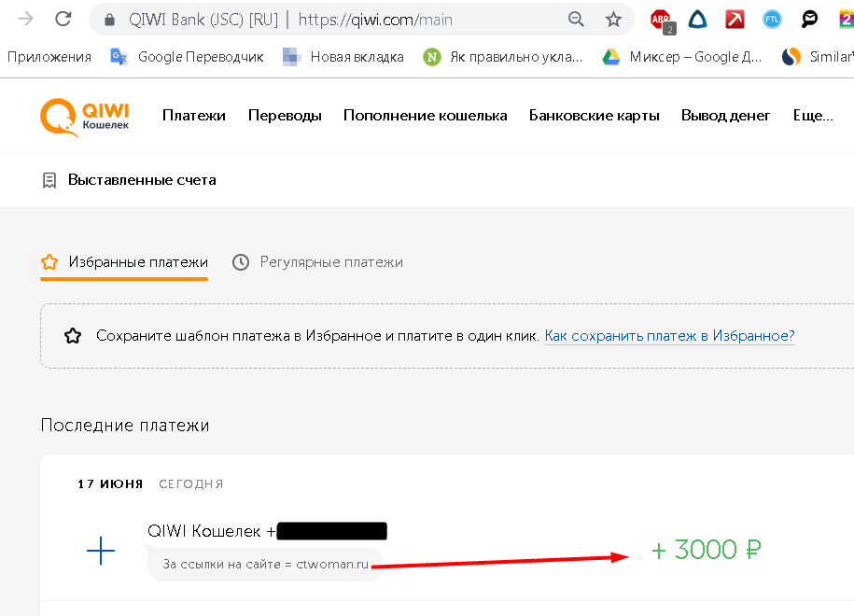Open the QIWI Кошелек payment entry
This screenshot has width=854, height=616.
(267, 530)
